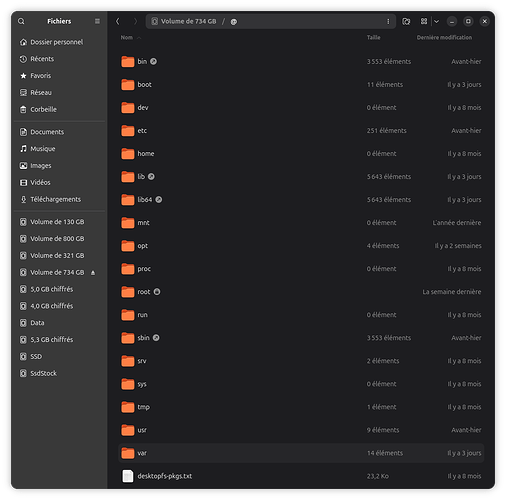Go back with the previous arrow

[x=118, y=21]
